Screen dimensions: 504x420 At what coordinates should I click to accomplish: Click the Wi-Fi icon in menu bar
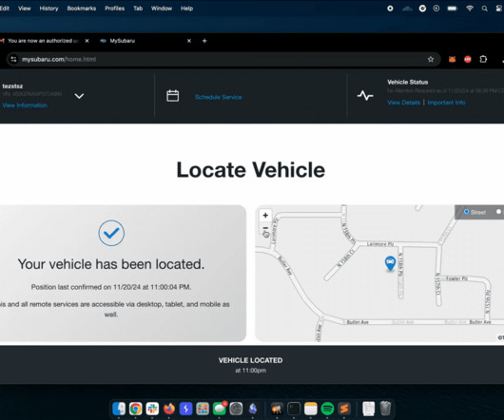[470, 9]
